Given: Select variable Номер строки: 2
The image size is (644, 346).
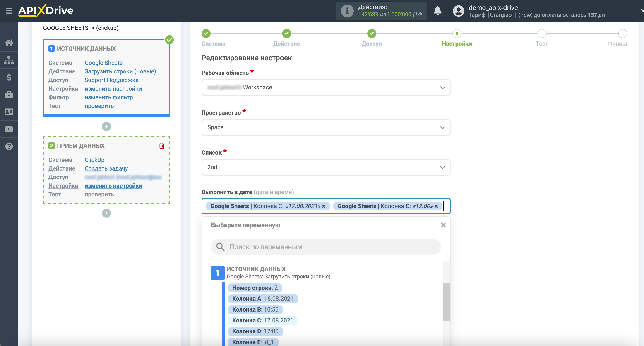Looking at the screenshot, I should tap(255, 288).
